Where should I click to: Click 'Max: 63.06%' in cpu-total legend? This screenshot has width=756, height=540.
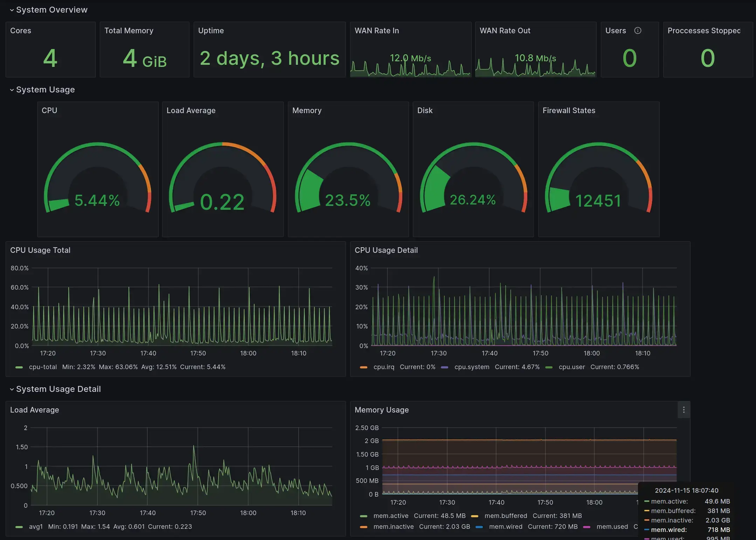(118, 367)
